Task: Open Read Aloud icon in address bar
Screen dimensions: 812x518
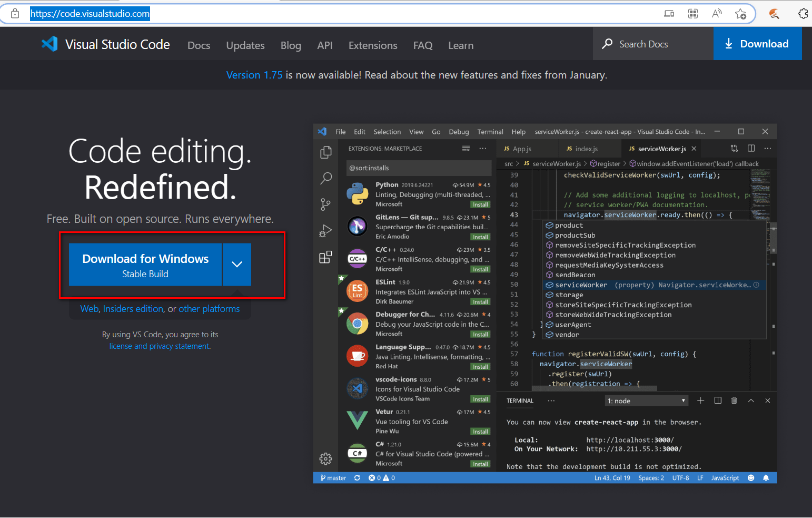Action: pyautogui.click(x=717, y=14)
